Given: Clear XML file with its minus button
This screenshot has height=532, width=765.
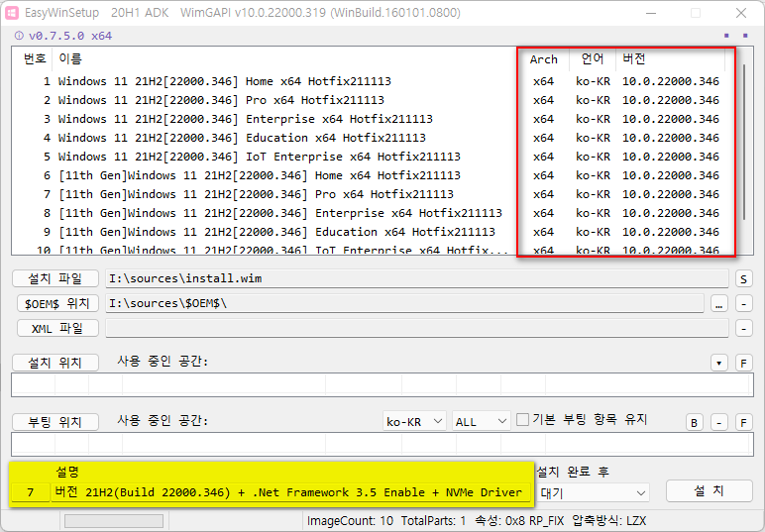Looking at the screenshot, I should tap(743, 328).
